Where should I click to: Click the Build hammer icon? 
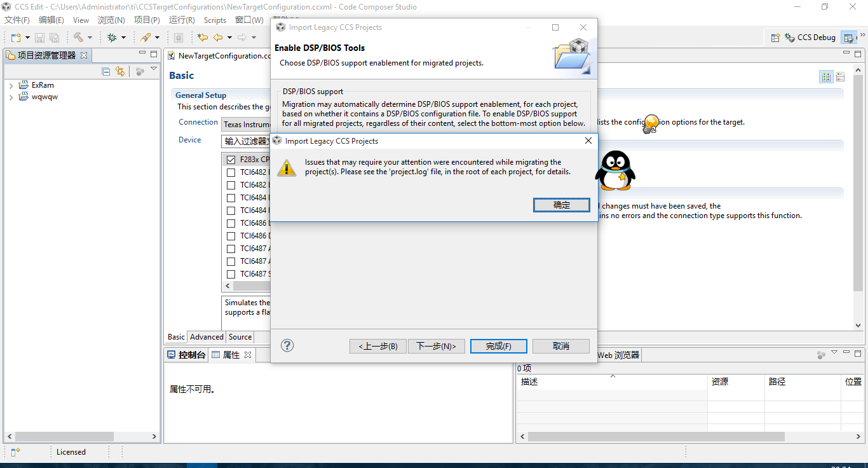pos(78,38)
